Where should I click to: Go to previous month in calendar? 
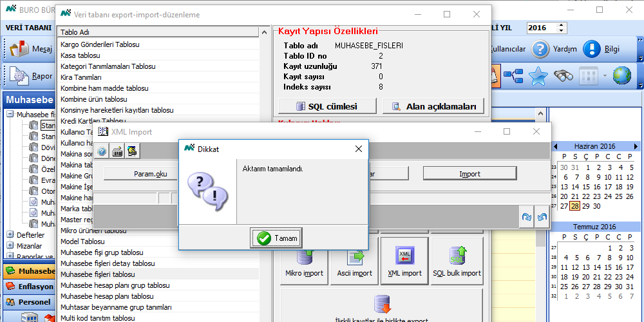pos(555,146)
